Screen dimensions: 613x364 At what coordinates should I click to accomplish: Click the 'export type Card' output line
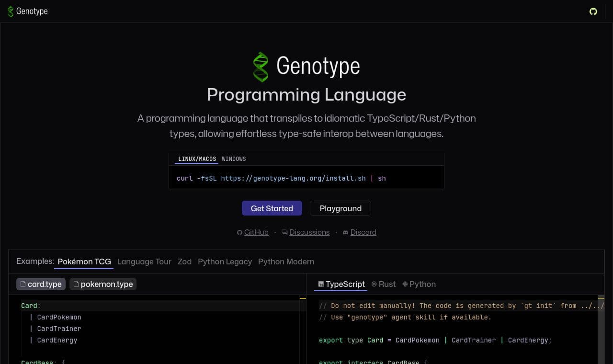pos(435,340)
